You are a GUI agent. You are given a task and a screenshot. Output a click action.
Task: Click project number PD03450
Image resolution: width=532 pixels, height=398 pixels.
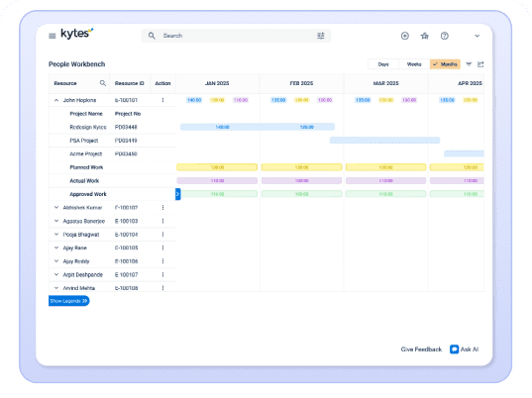[126, 153]
